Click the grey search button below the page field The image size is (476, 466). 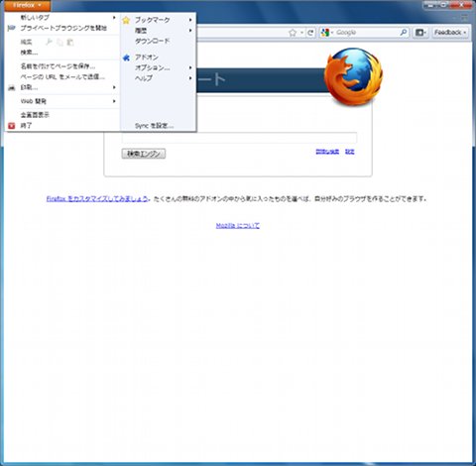coord(144,154)
